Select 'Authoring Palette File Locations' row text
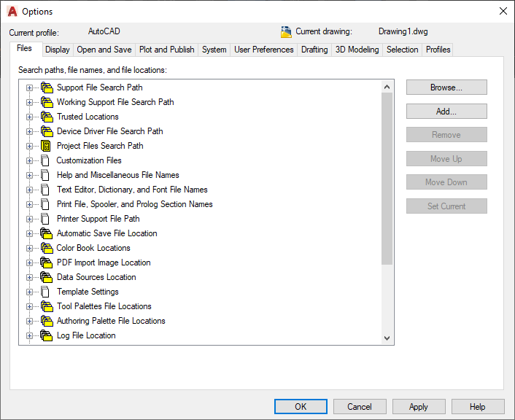 (x=111, y=321)
